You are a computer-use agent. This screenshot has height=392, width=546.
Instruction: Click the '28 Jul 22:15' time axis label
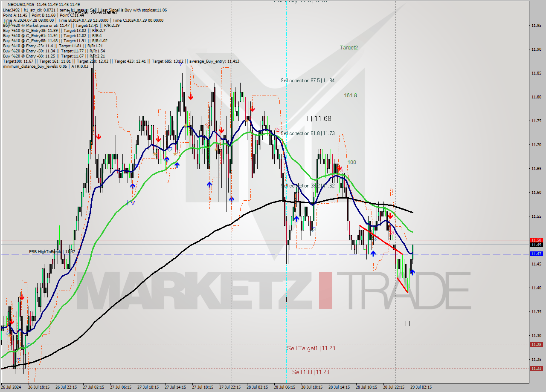(394, 387)
